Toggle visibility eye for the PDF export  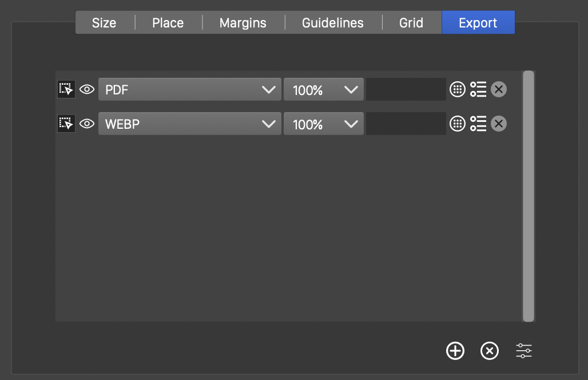pyautogui.click(x=87, y=89)
